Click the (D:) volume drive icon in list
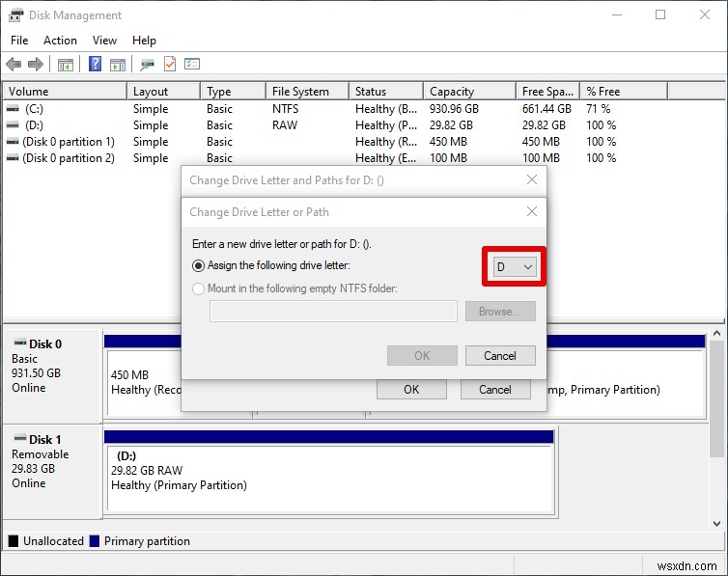 (13, 125)
